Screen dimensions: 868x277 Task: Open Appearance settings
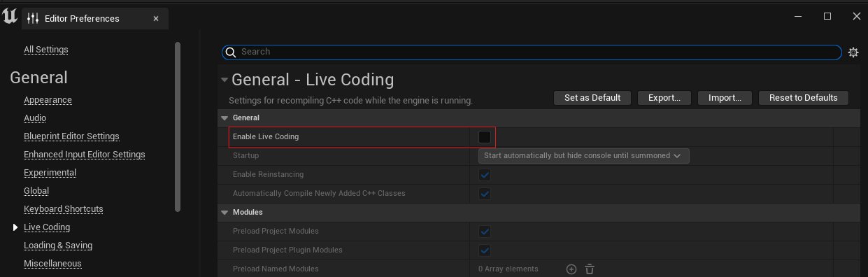tap(48, 100)
